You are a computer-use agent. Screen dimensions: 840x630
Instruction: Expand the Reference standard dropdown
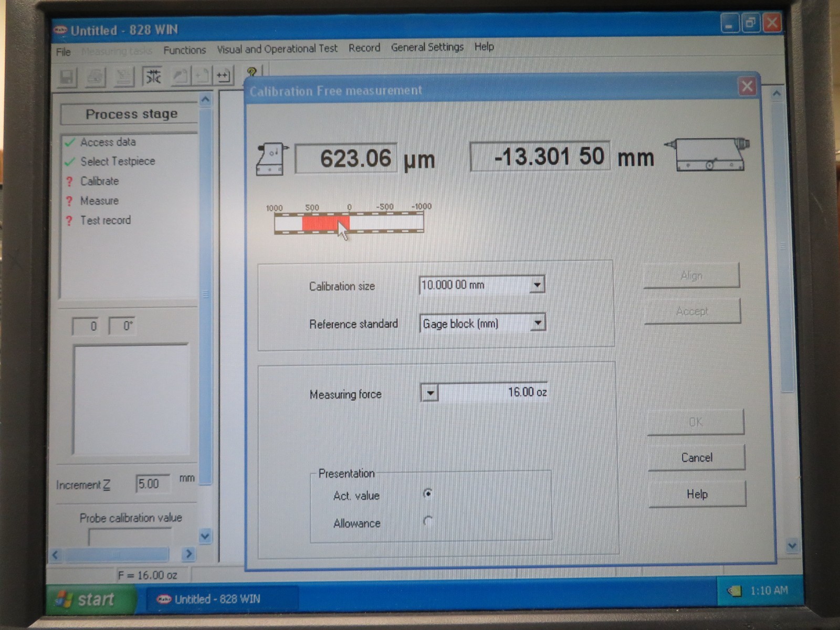click(x=537, y=322)
